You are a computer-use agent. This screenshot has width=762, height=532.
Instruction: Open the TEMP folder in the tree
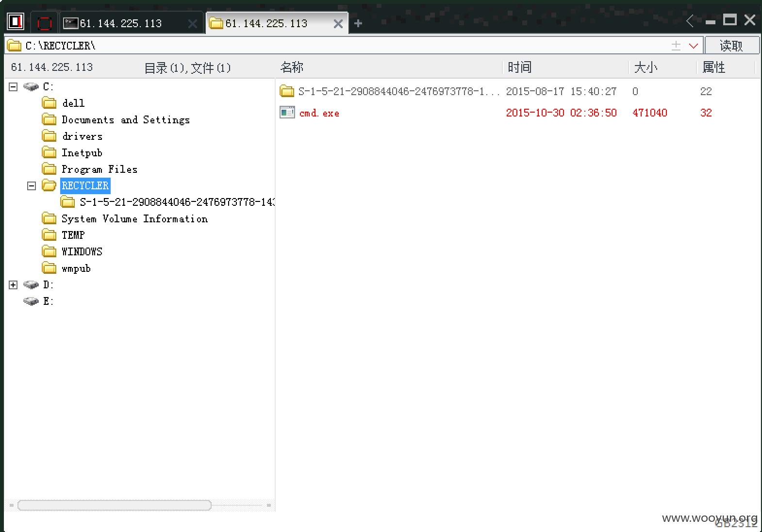73,235
